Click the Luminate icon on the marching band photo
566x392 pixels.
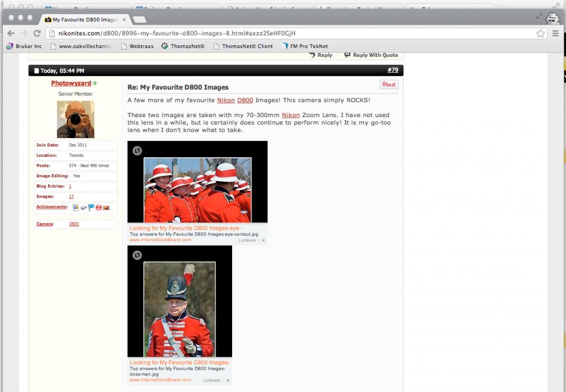pyautogui.click(x=137, y=151)
